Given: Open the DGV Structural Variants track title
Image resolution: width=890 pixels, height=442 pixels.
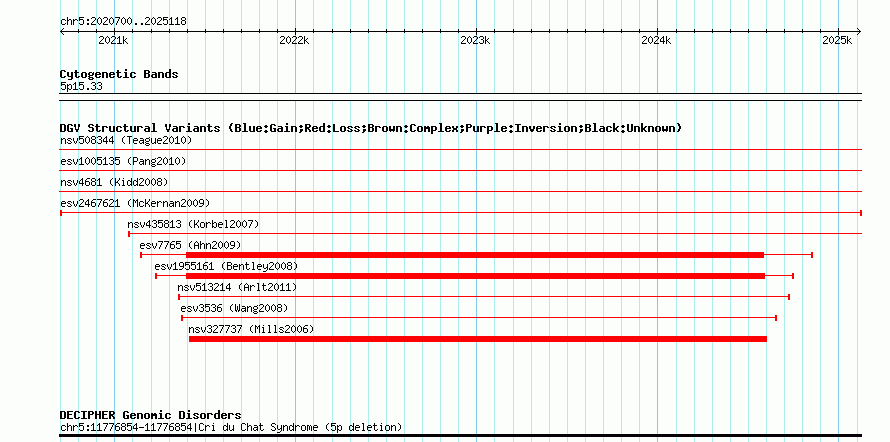Looking at the screenshot, I should pyautogui.click(x=371, y=128).
